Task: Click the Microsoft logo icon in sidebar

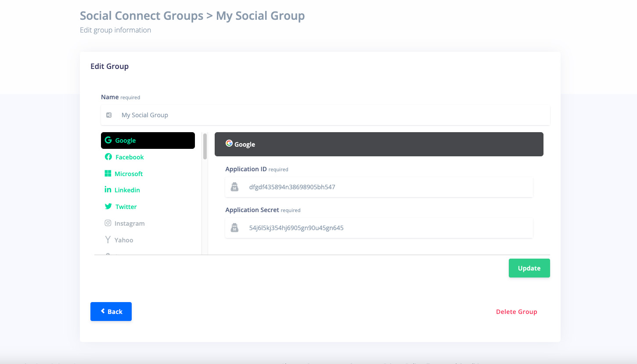Action: (x=108, y=173)
